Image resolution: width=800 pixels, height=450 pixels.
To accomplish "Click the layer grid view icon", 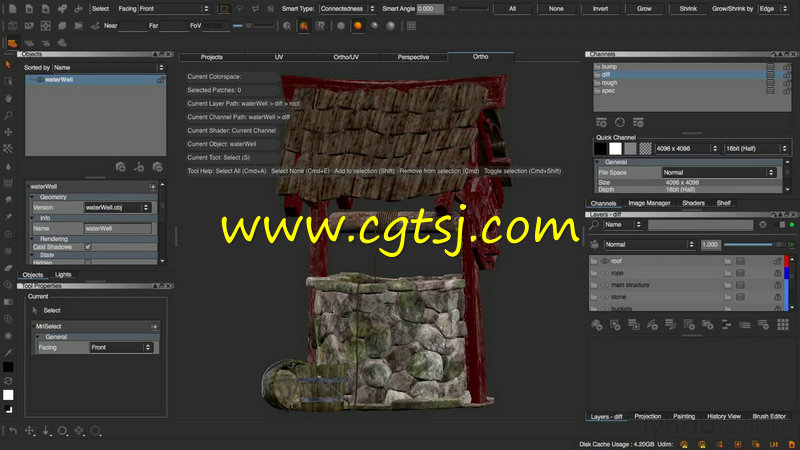I will 783,325.
